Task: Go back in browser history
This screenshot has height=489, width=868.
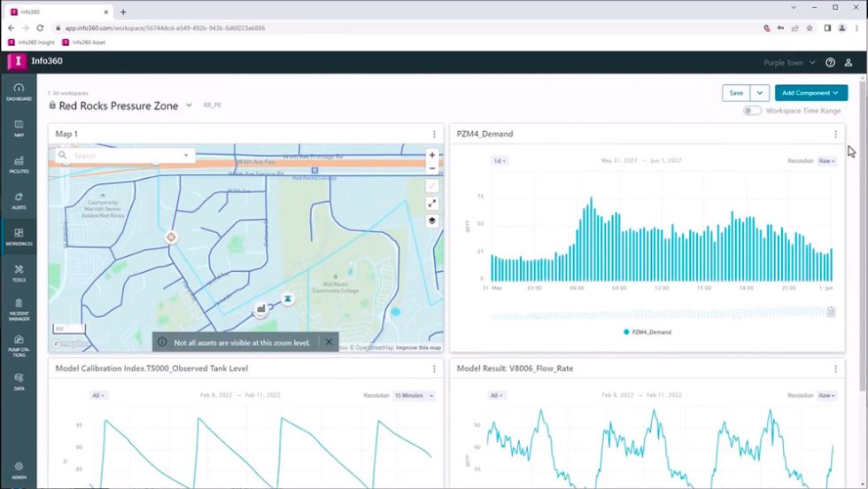Action: point(11,27)
